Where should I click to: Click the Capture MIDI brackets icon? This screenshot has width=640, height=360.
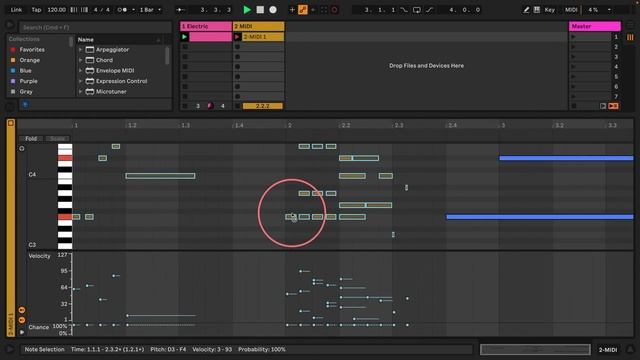tap(324, 9)
